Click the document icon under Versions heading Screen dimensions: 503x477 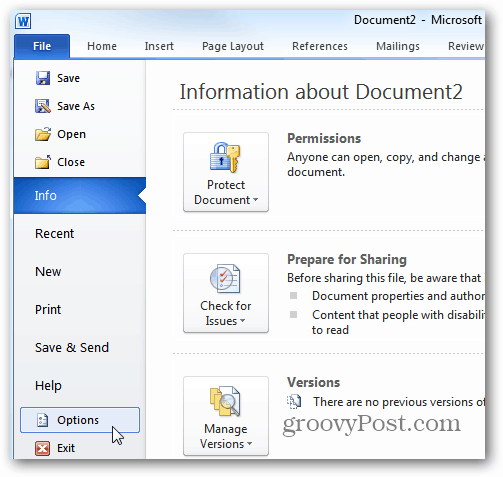(x=294, y=402)
